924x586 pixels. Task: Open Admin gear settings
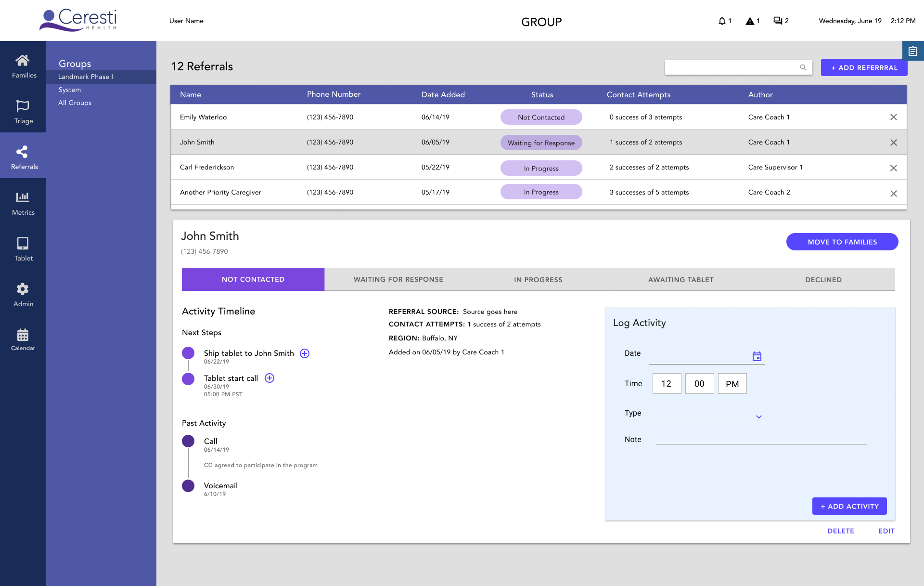[x=23, y=289]
